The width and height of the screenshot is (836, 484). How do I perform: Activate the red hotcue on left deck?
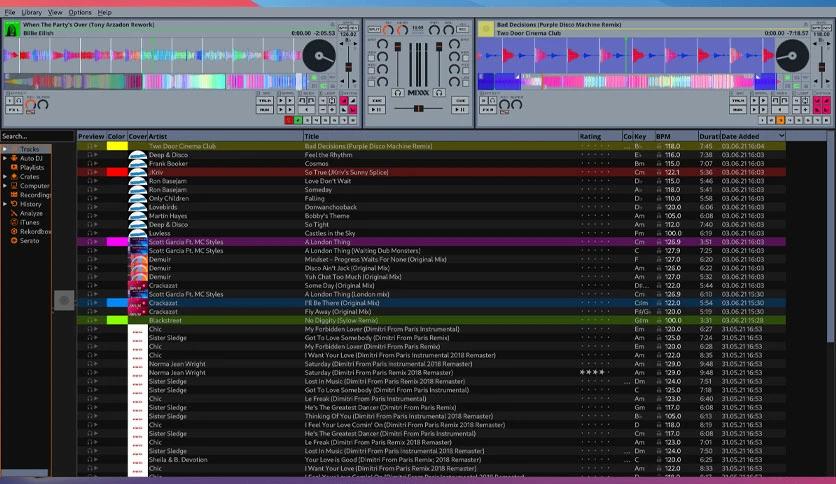288,120
